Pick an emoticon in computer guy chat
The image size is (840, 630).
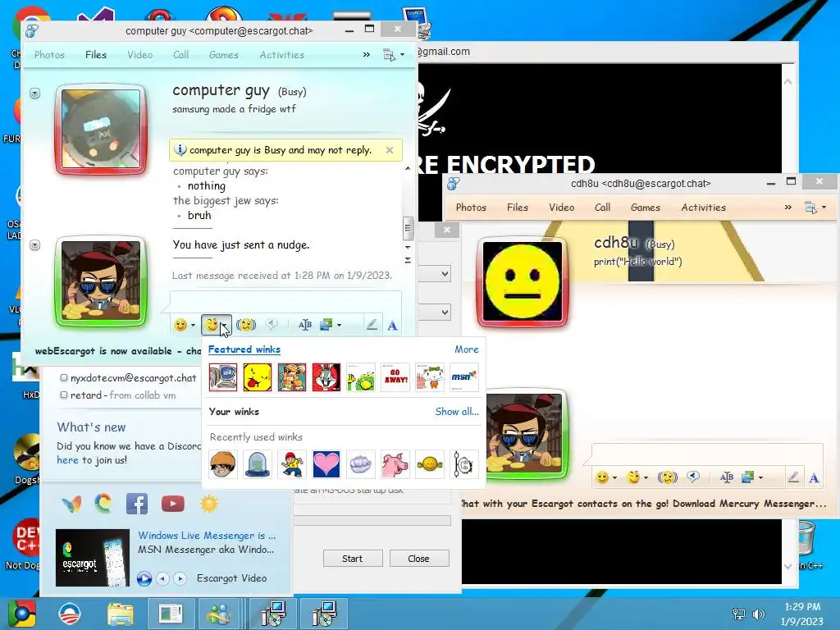180,325
